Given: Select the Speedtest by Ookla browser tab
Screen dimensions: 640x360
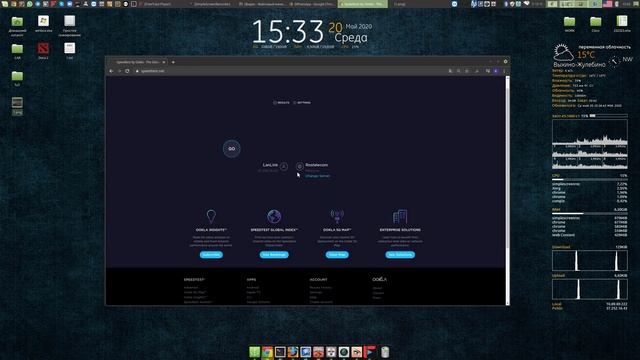Looking at the screenshot, I should (x=137, y=62).
